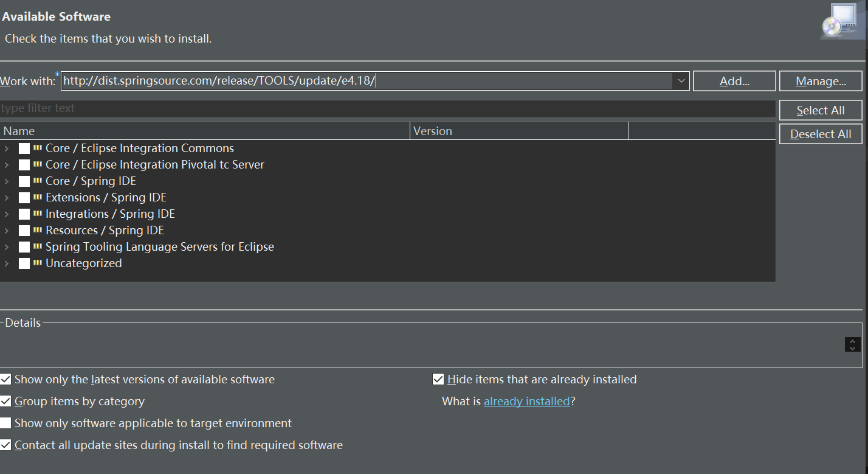Expand Core / Eclipse Integration Pivotal tc Server node
868x474 pixels.
(x=7, y=165)
